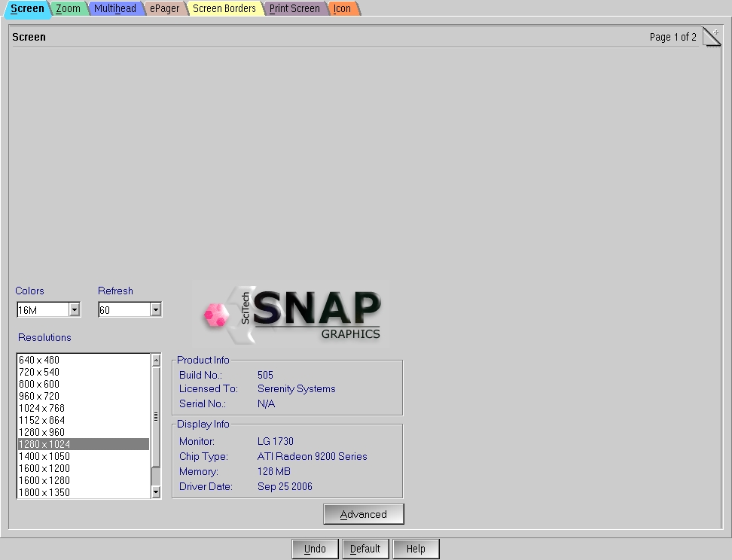Open the Multihead tab
The image size is (732, 560).
tap(114, 9)
